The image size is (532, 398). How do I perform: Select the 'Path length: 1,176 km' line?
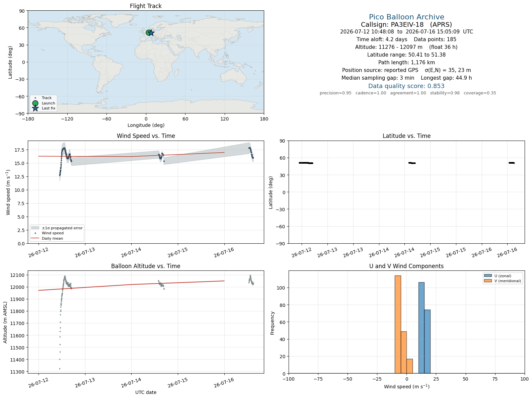click(x=406, y=63)
